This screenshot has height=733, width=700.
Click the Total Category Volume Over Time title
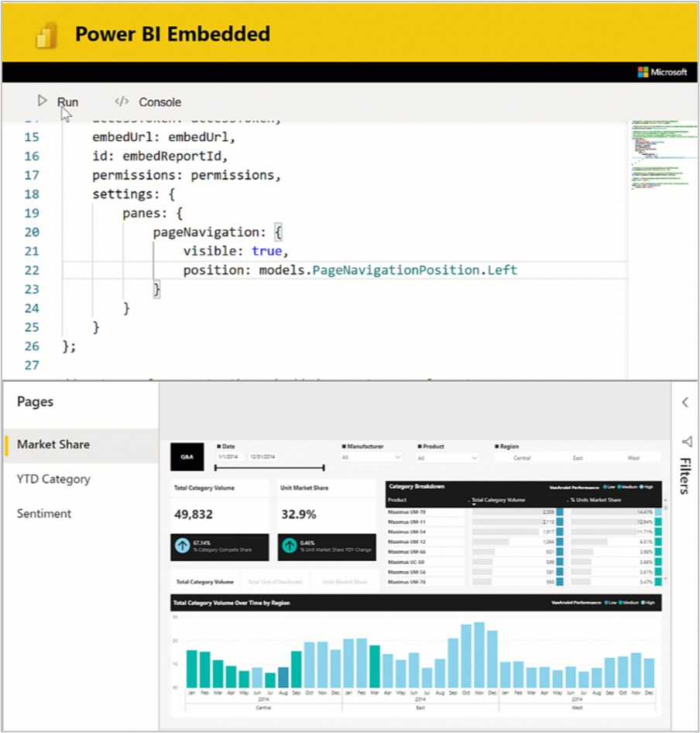click(x=232, y=603)
